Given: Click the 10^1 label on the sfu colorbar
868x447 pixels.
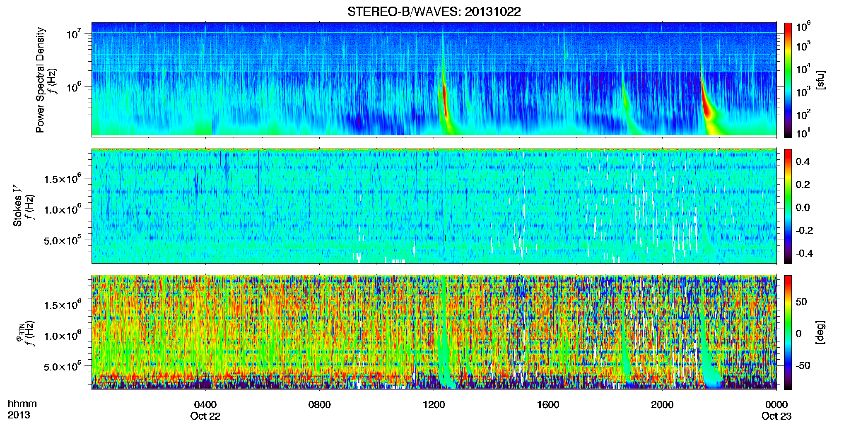Looking at the screenshot, I should pos(803,133).
